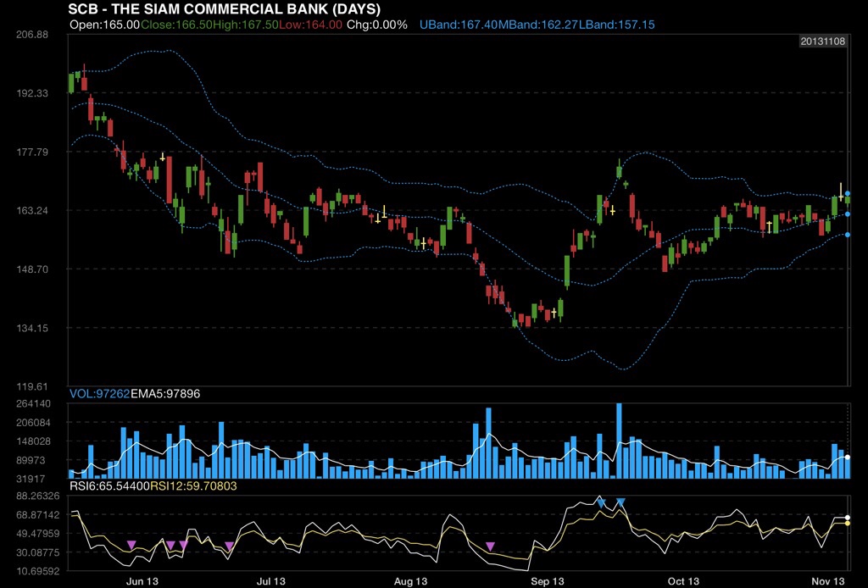868x588 pixels.
Task: Click the Nov 13 time axis label
Action: coord(828,581)
